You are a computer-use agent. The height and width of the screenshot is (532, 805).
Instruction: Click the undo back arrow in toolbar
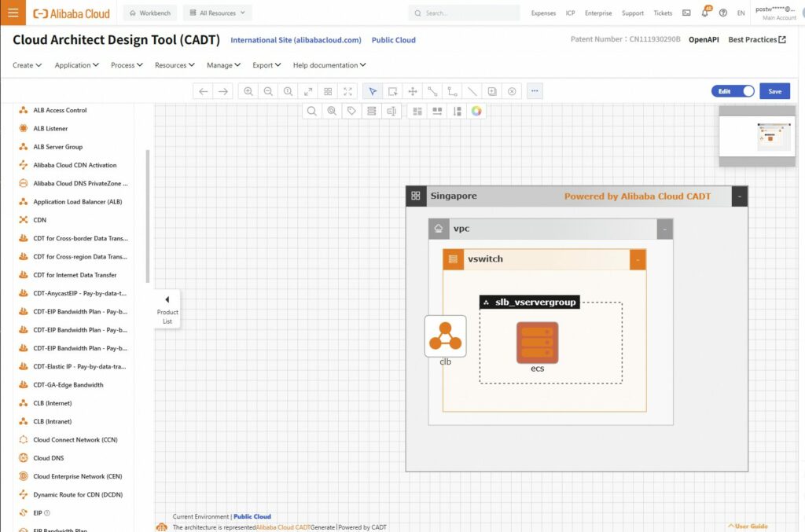click(x=204, y=91)
